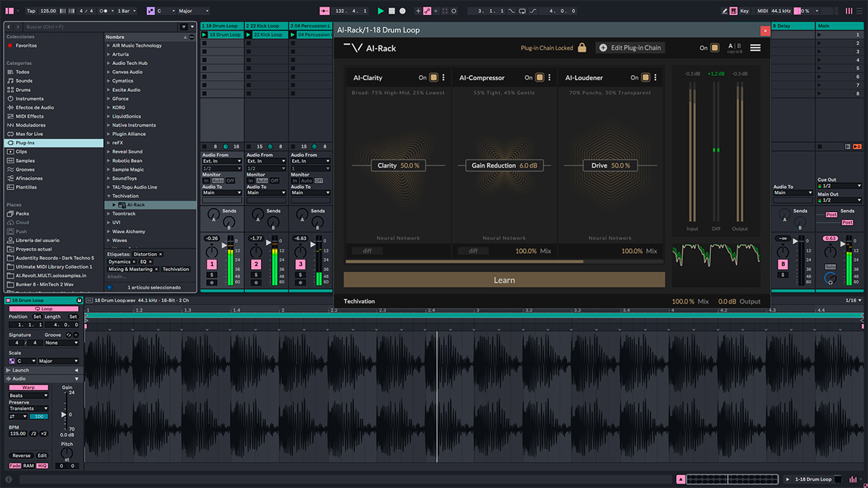The image size is (868, 488).
Task: Click the plug-in chain lock icon
Action: (x=582, y=48)
